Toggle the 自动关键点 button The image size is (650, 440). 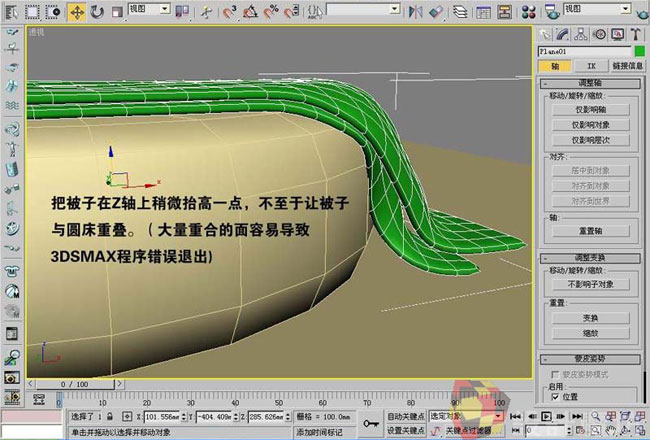(x=405, y=416)
